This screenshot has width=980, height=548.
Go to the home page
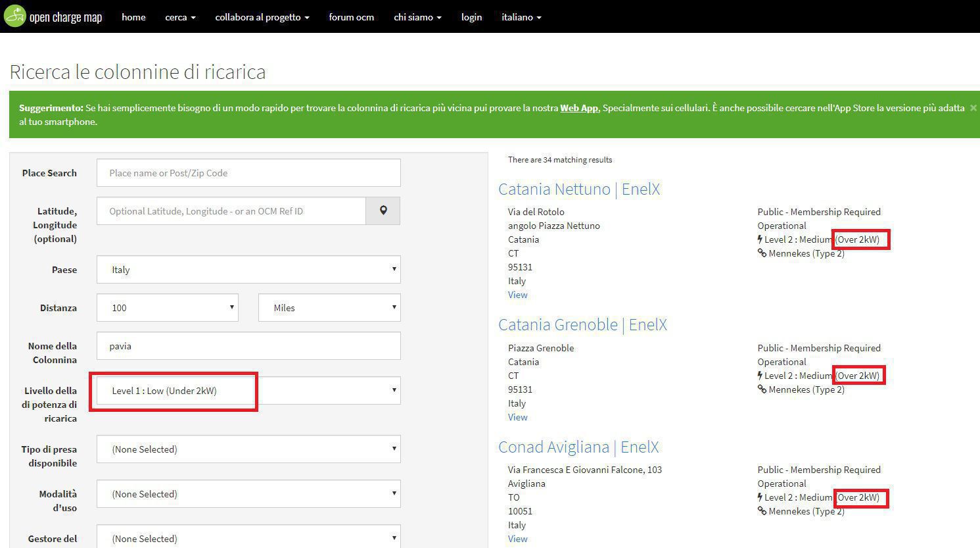(x=133, y=17)
